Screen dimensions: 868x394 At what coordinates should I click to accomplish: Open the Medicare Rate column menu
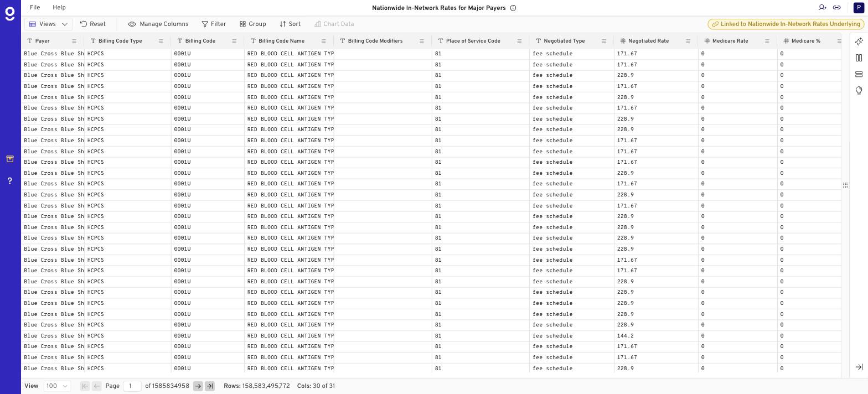(x=767, y=41)
